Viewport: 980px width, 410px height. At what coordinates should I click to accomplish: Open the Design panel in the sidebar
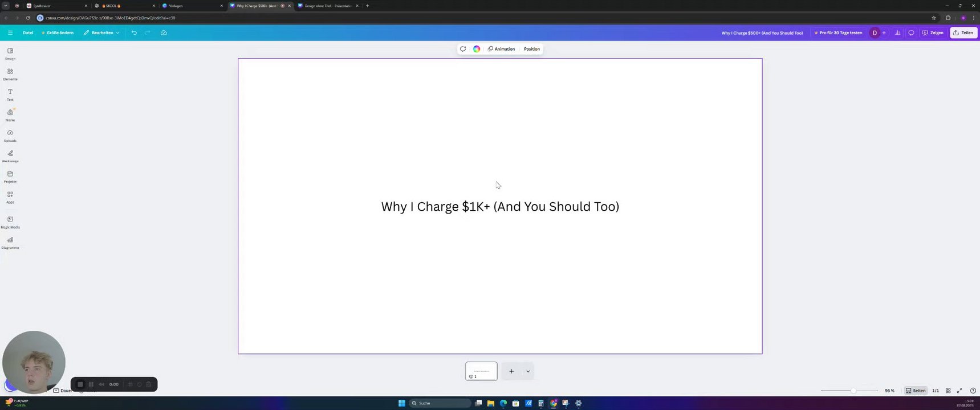point(10,54)
